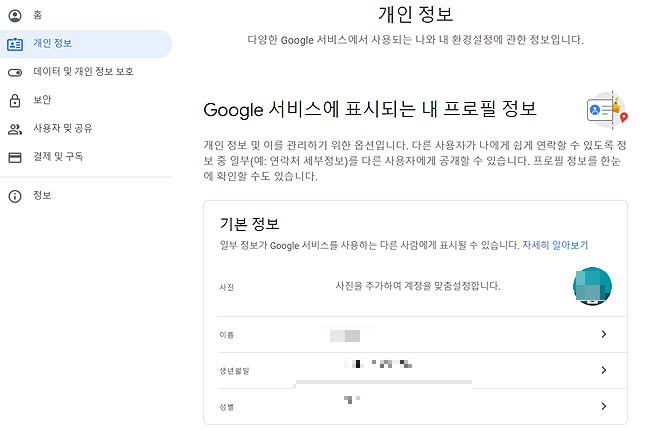Click the 사용자 및 공유 people icon
The width and height of the screenshot is (650, 432).
[15, 129]
